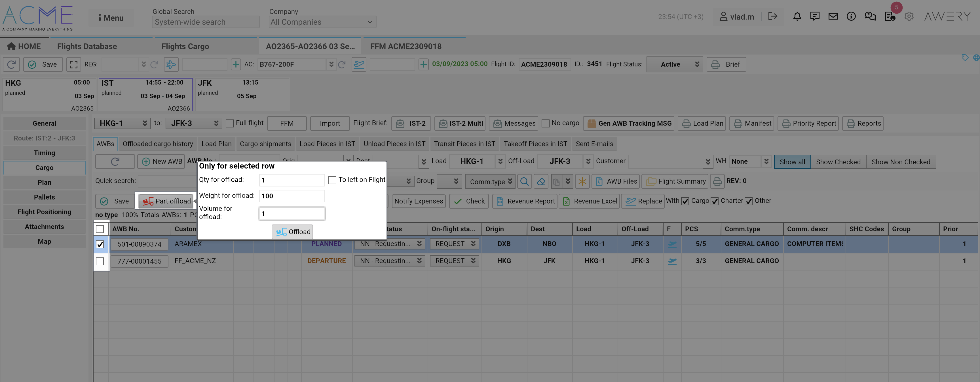
Task: Click the Qty for offload input field
Action: [x=292, y=180]
